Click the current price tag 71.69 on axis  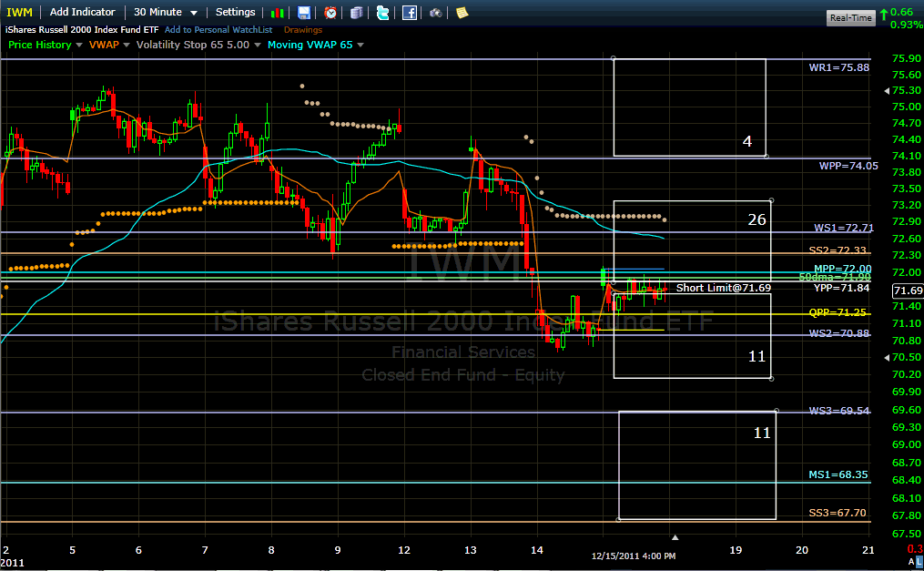909,291
